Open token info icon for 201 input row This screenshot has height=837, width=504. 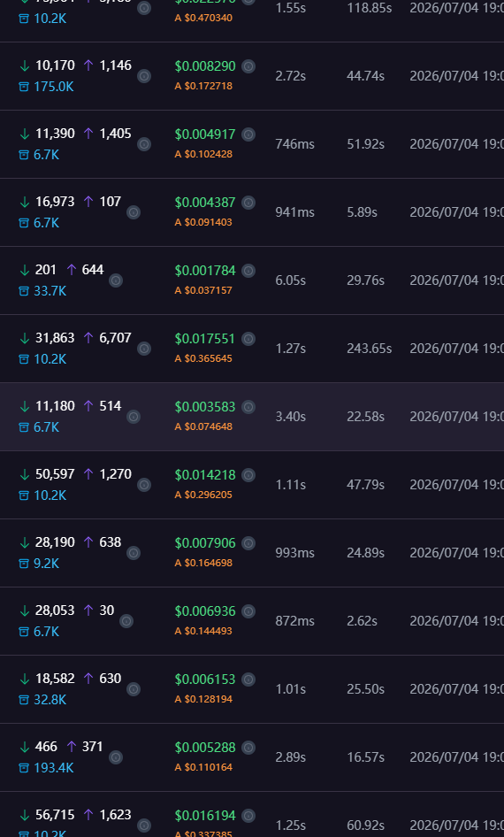tap(116, 280)
